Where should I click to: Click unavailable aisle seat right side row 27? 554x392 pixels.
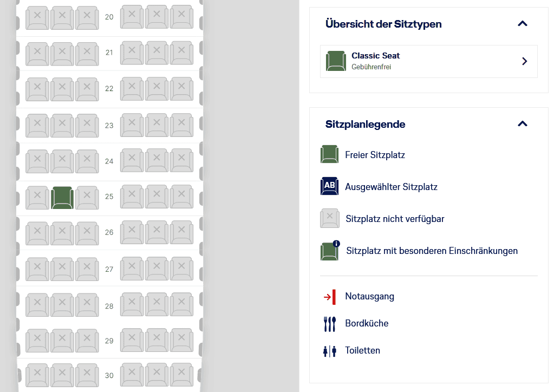point(132,268)
